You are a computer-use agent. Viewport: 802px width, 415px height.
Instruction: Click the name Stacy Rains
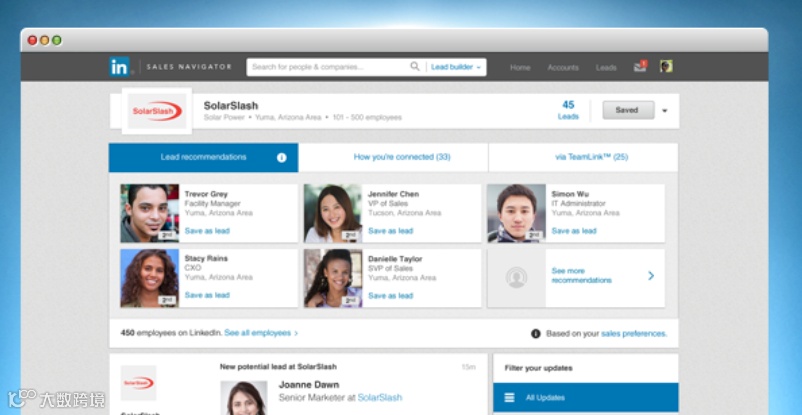pyautogui.click(x=206, y=259)
